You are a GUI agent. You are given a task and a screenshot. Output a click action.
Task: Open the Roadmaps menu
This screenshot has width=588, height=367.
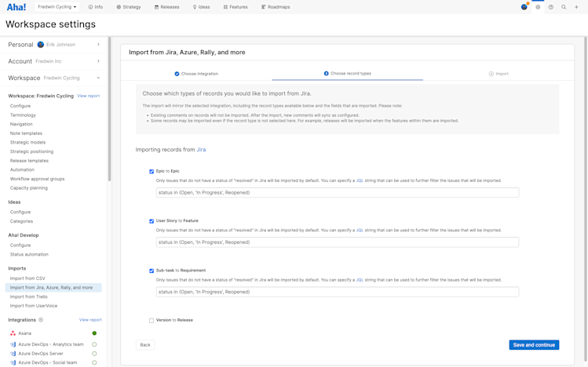(276, 7)
